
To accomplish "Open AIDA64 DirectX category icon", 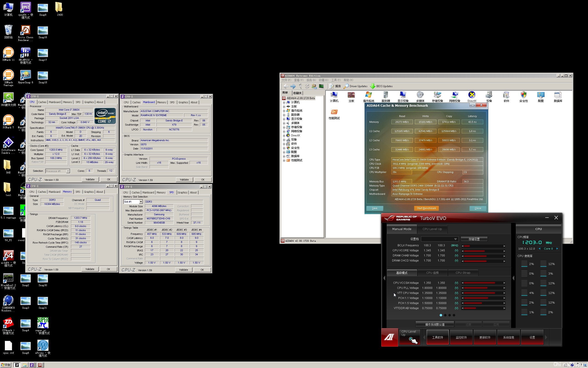I will point(472,97).
